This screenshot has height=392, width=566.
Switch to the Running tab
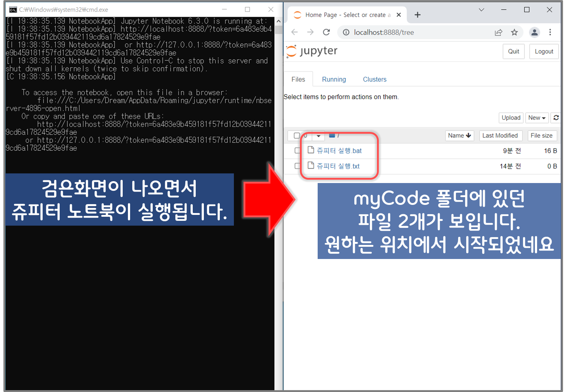pyautogui.click(x=334, y=79)
